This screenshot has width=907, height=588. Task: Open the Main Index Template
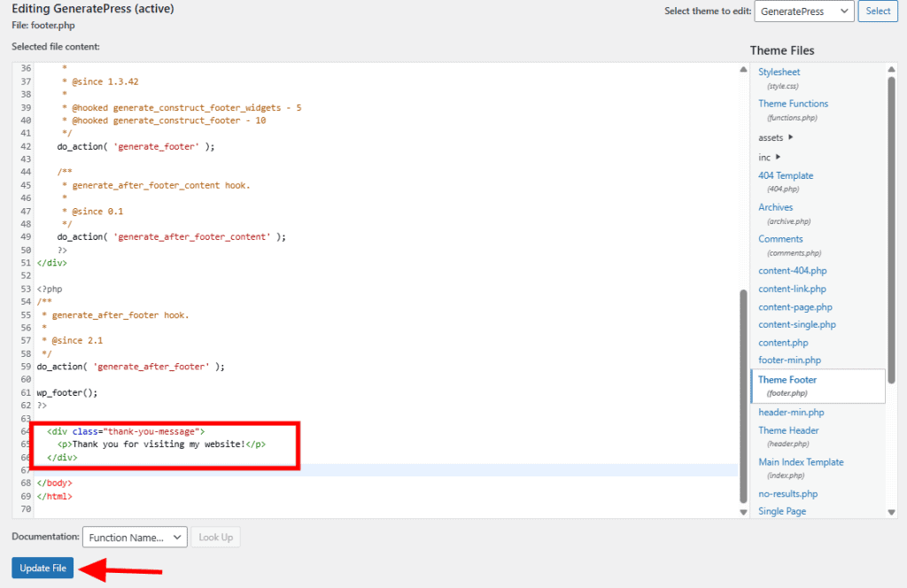801,461
